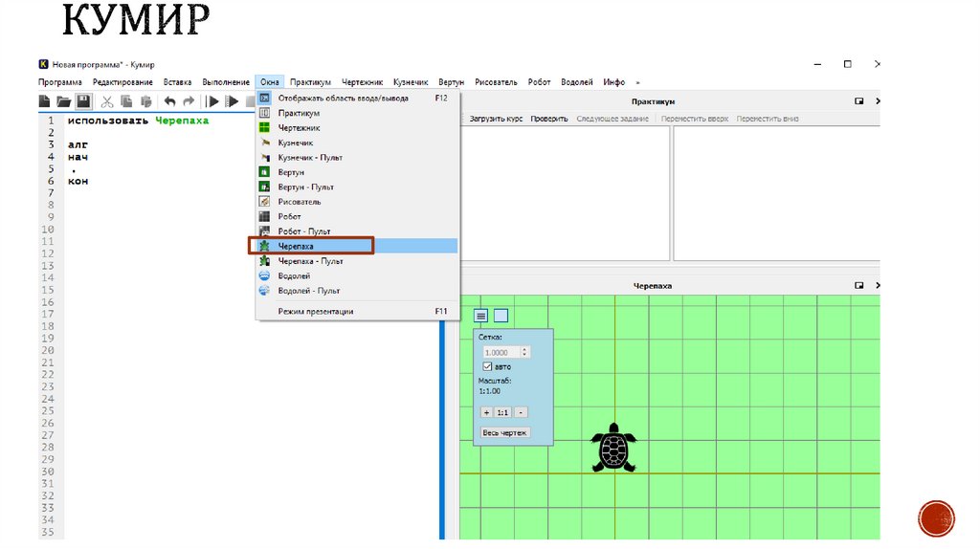Open a file using folder icon

click(63, 101)
